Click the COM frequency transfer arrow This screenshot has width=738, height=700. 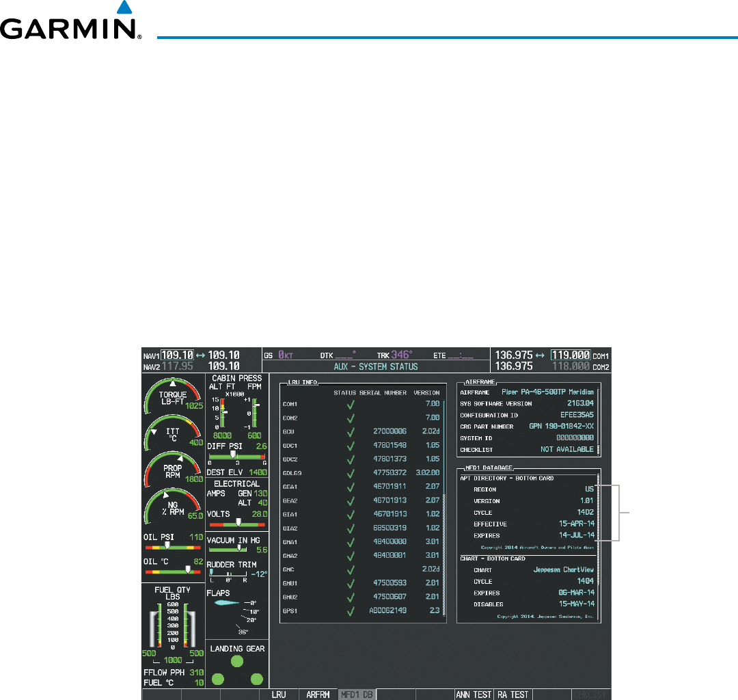[540, 355]
